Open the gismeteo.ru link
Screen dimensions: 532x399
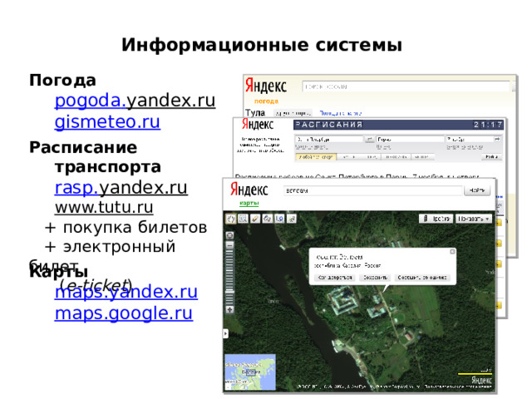107,121
